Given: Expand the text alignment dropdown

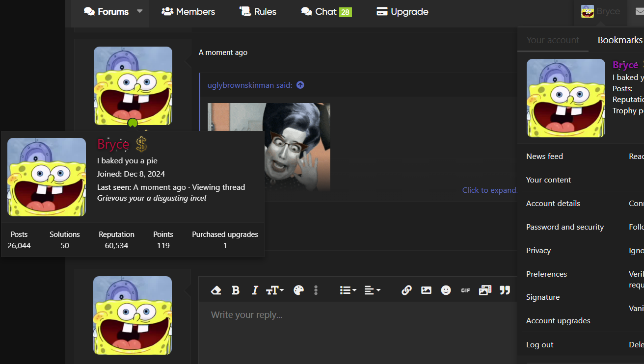Looking at the screenshot, I should point(373,290).
